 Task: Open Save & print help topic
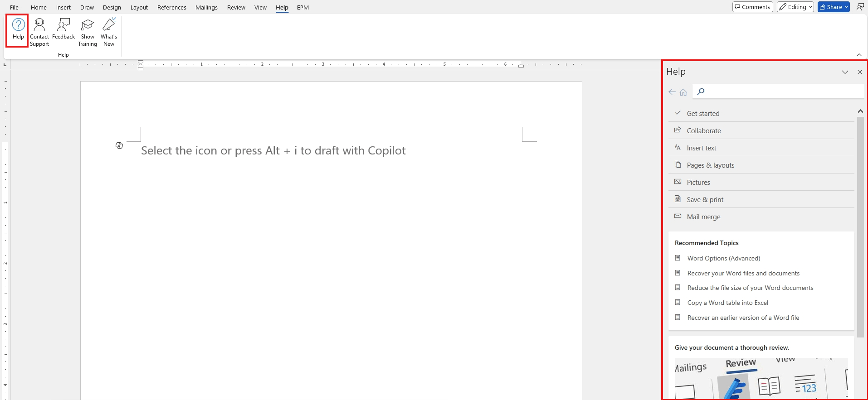(x=761, y=199)
